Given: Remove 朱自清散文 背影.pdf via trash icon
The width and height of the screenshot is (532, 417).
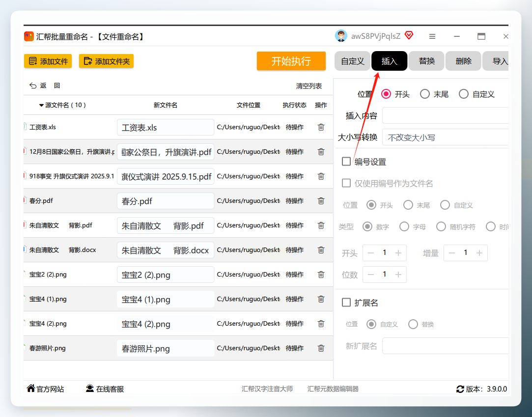Looking at the screenshot, I should click(x=321, y=225).
